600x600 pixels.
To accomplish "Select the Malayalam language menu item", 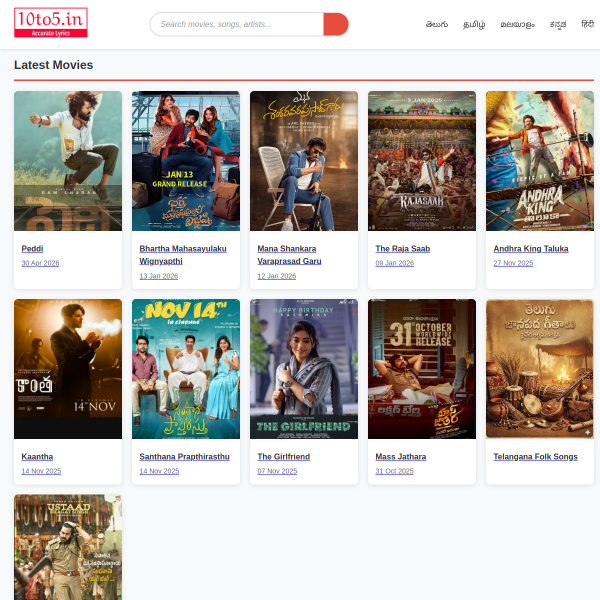I will coord(517,24).
